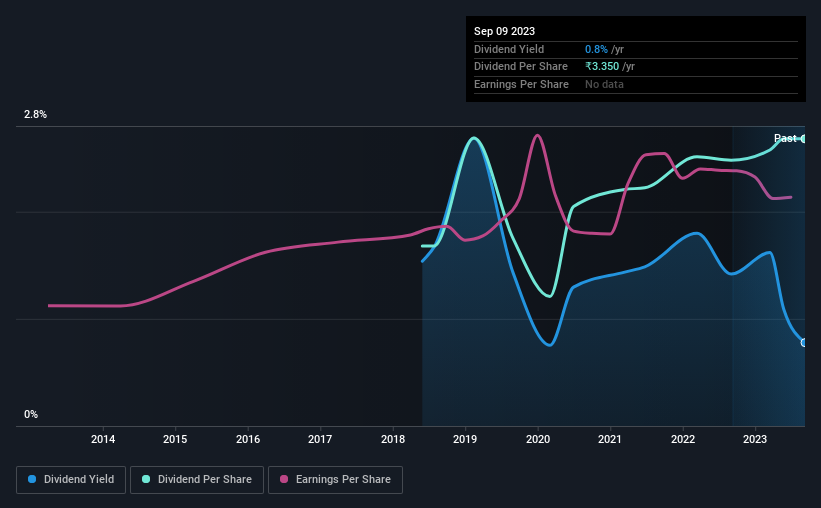Click the teal dividend peak near 2019
The height and width of the screenshot is (508, 821).
click(x=474, y=138)
